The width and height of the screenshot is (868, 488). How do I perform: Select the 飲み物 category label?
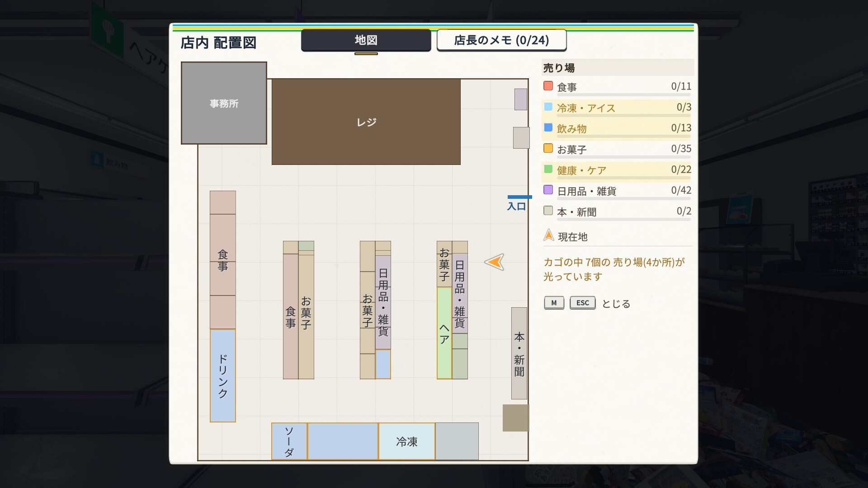[x=572, y=129]
